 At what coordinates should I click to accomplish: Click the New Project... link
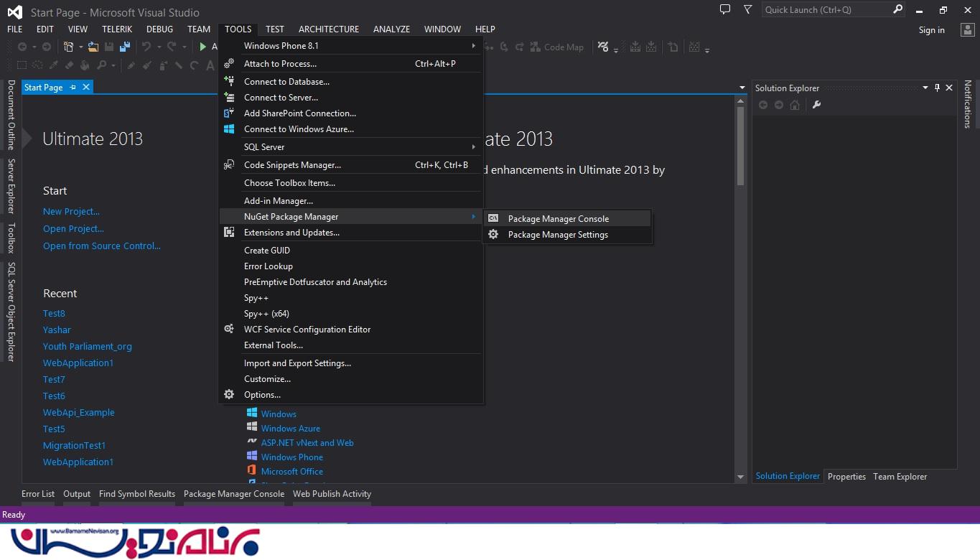pyautogui.click(x=71, y=212)
